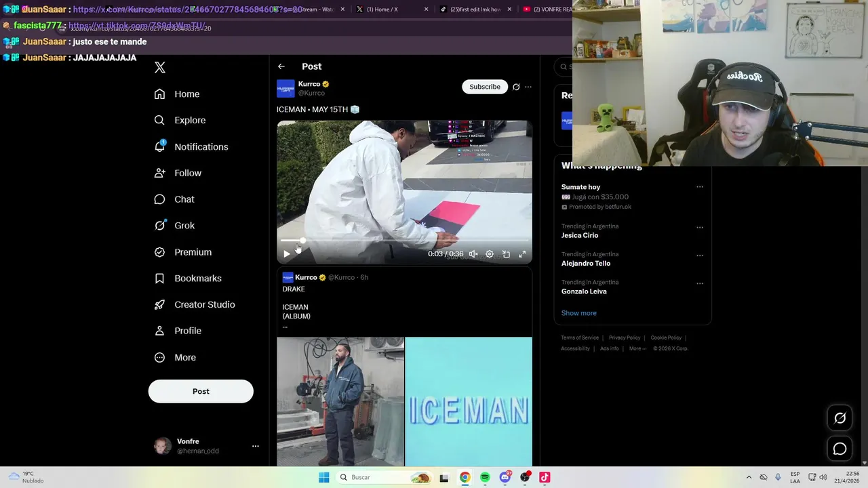Open Explore in the sidebar

tap(180, 121)
